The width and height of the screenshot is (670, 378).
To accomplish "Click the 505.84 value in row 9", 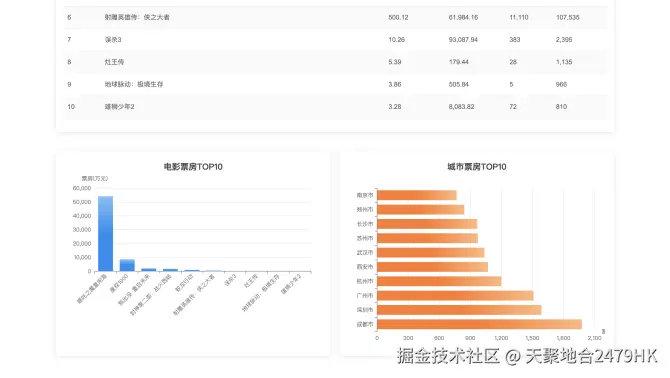I will tap(458, 85).
